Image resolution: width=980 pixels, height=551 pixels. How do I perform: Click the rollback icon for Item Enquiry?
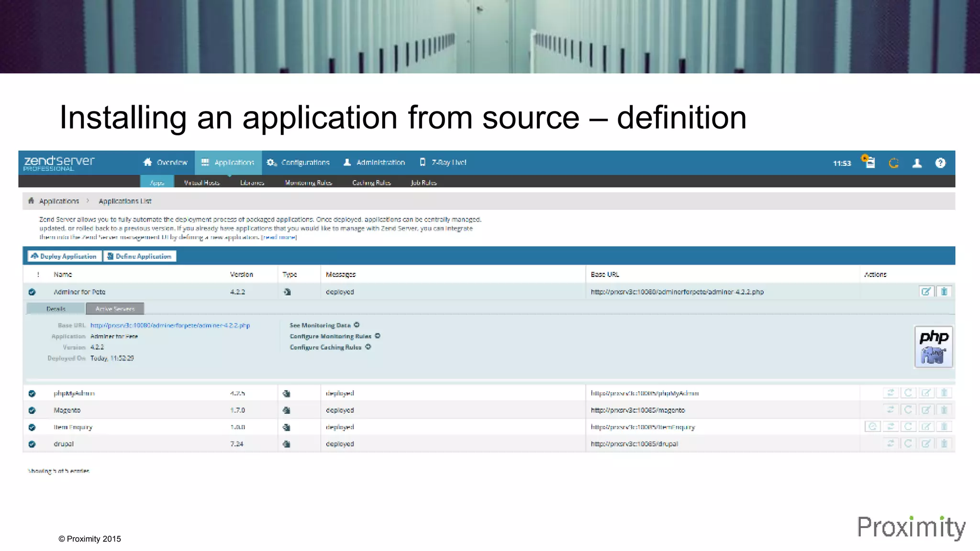[872, 426]
